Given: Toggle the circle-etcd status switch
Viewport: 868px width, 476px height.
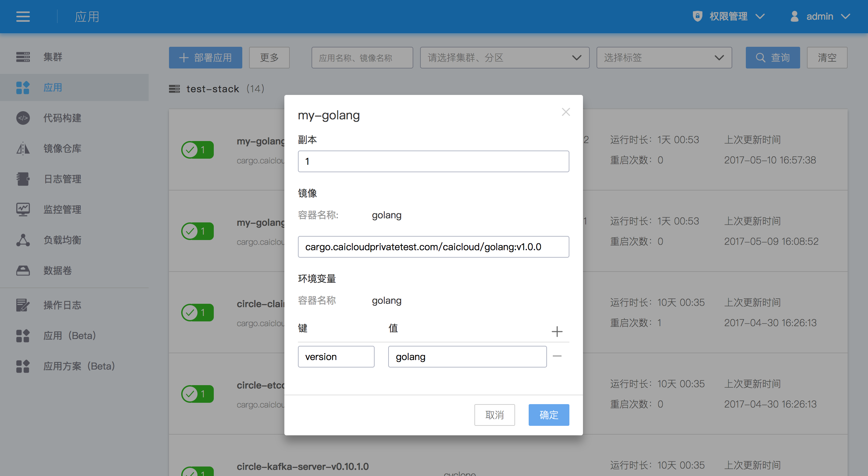Looking at the screenshot, I should [x=197, y=394].
